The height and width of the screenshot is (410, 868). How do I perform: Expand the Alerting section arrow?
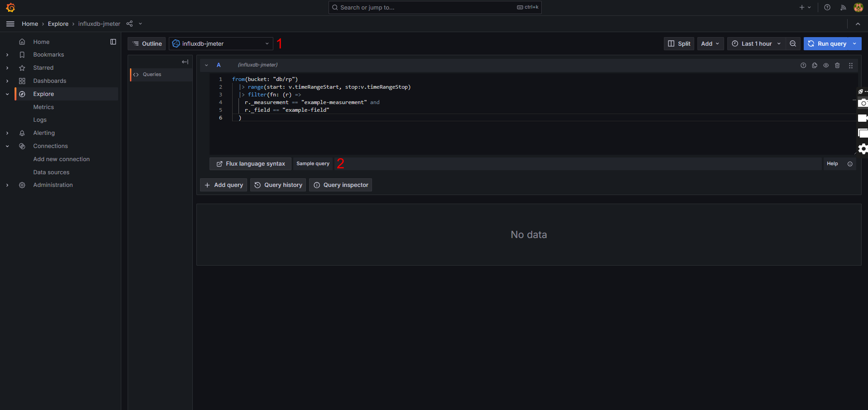pyautogui.click(x=7, y=133)
